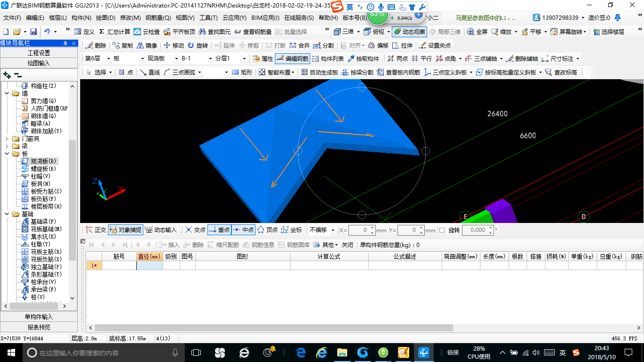Select the 偏移 offset tool

point(378,45)
